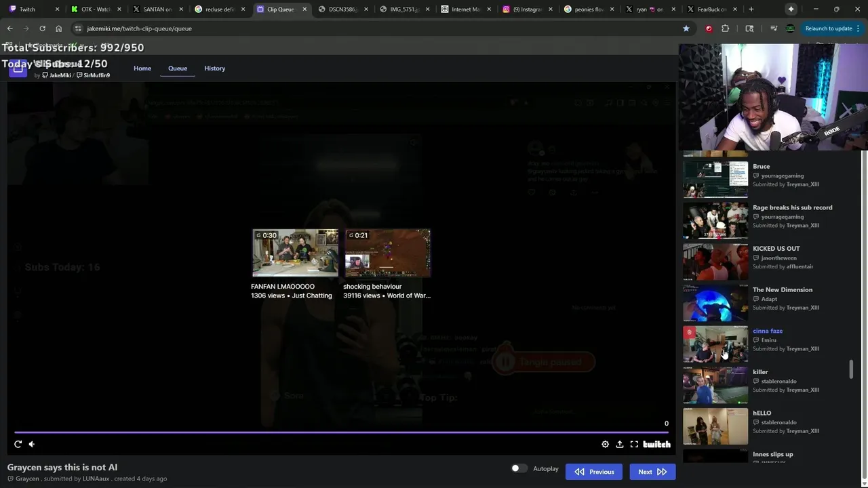Image resolution: width=868 pixels, height=488 pixels.
Task: Click the Innes slips up clip title
Action: coord(772,454)
